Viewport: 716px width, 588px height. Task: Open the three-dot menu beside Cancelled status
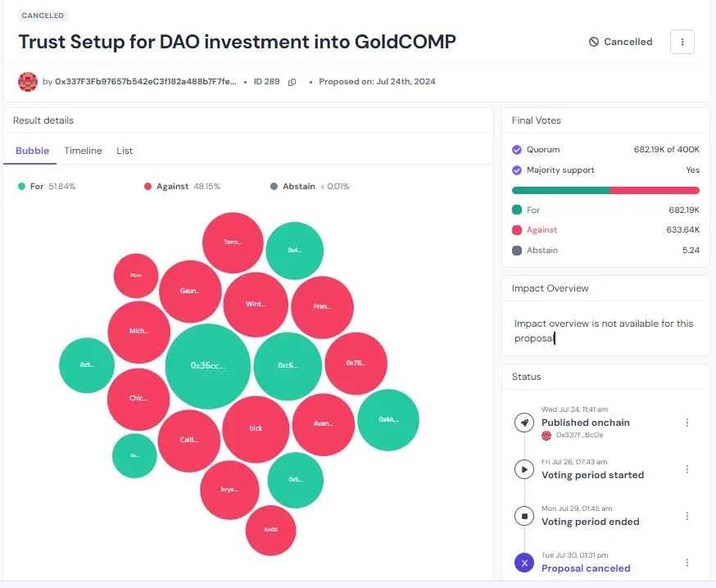(x=682, y=42)
